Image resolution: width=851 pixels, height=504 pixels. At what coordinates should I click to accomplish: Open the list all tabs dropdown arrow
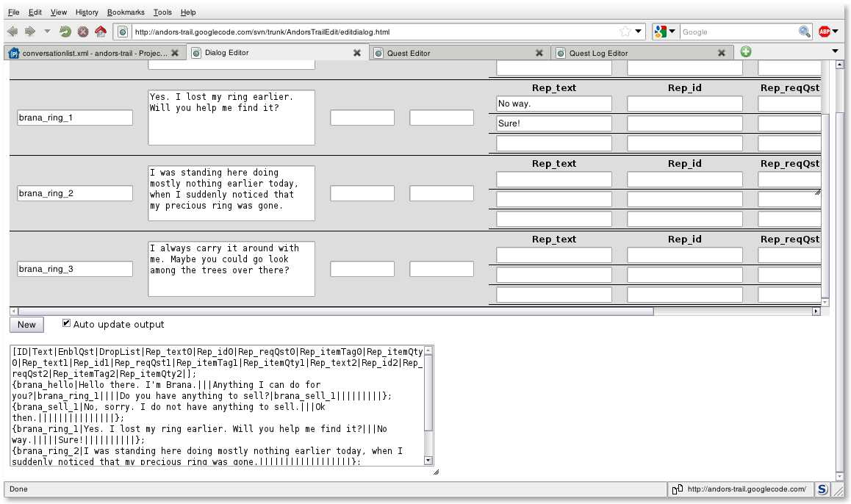(835, 51)
